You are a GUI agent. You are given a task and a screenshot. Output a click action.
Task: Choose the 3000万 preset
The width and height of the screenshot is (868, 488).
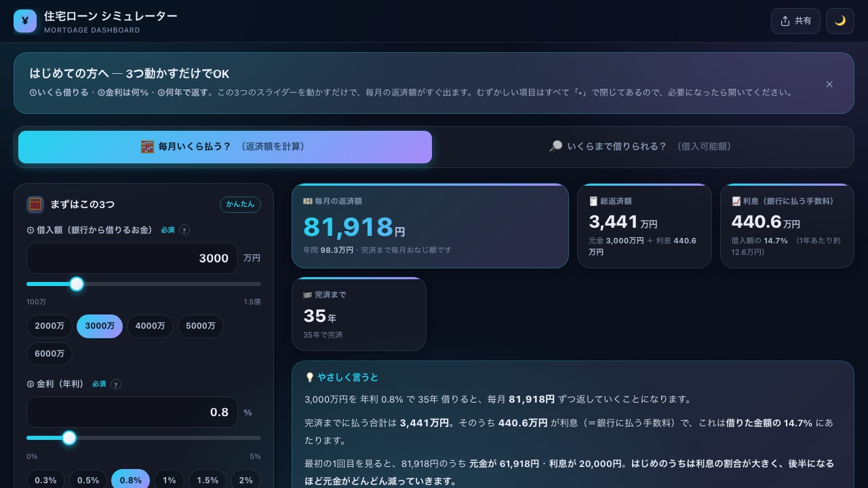[100, 326]
